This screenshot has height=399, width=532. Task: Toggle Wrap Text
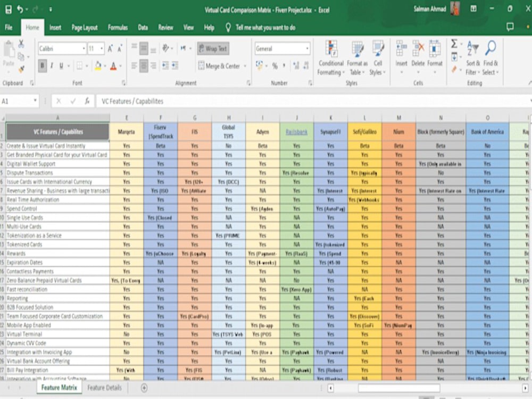[x=213, y=48]
